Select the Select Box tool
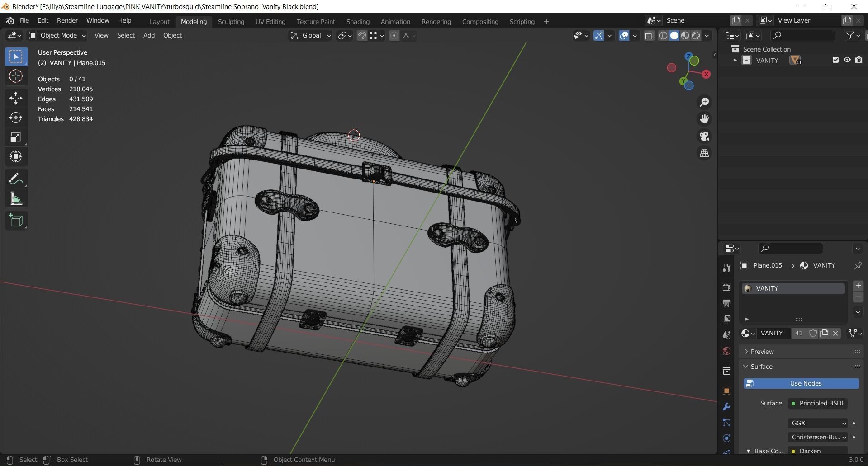Screen dimensions: 868x466 click(x=16, y=56)
